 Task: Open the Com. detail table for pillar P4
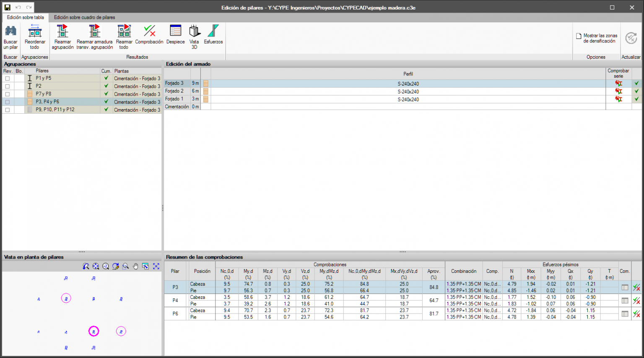[x=625, y=301]
